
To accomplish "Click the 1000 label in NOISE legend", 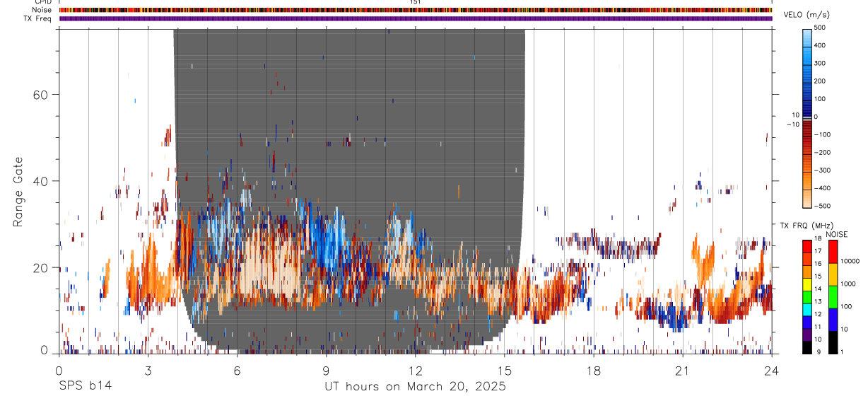I will pos(848,284).
